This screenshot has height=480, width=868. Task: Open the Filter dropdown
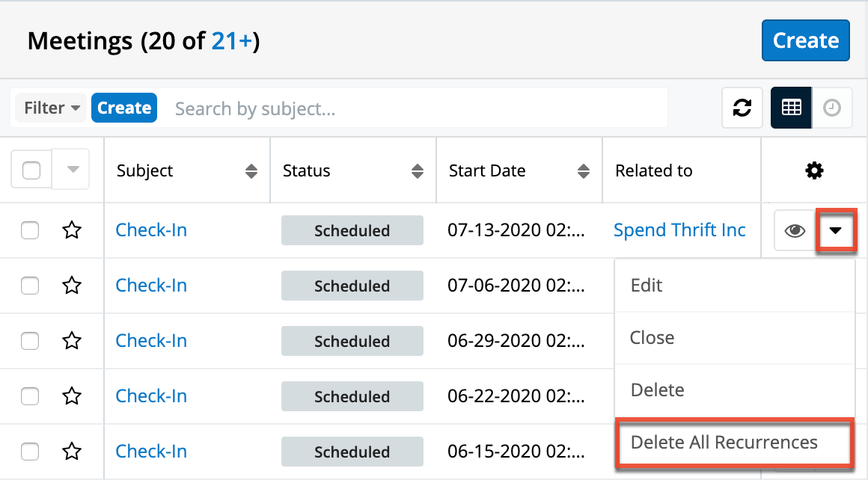50,108
